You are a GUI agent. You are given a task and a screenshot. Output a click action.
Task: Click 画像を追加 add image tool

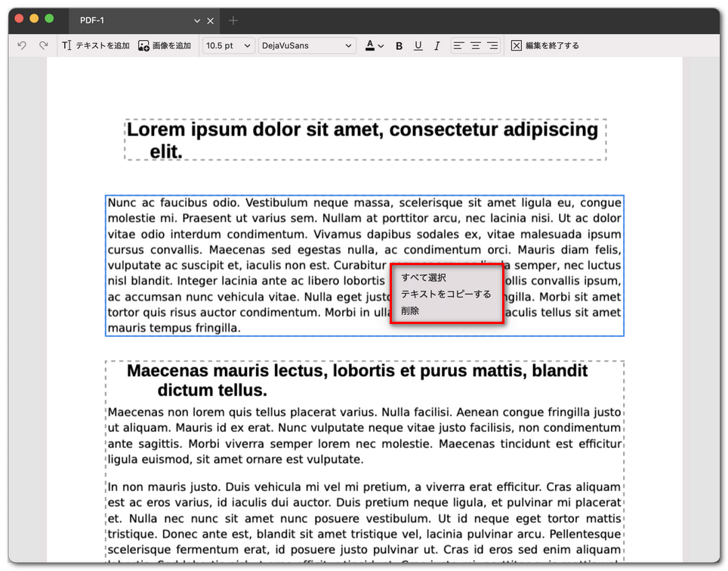pos(165,45)
